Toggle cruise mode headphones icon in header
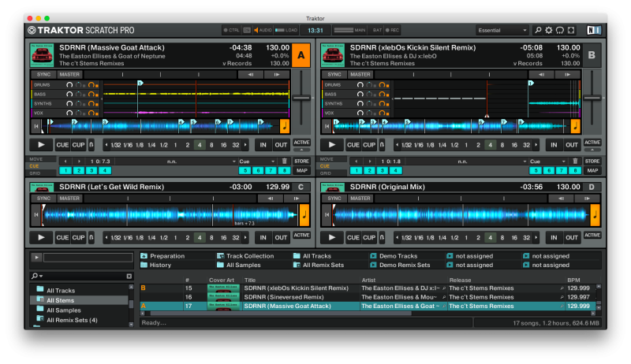 tap(560, 30)
